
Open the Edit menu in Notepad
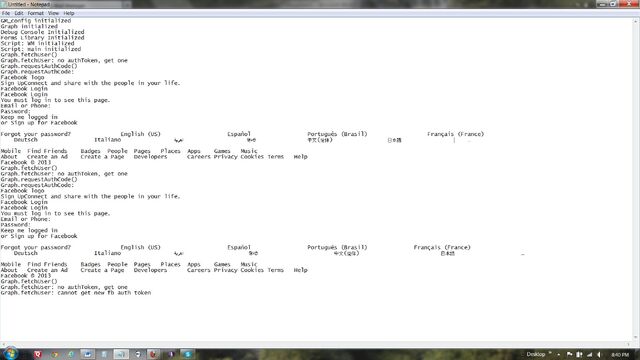pos(19,13)
